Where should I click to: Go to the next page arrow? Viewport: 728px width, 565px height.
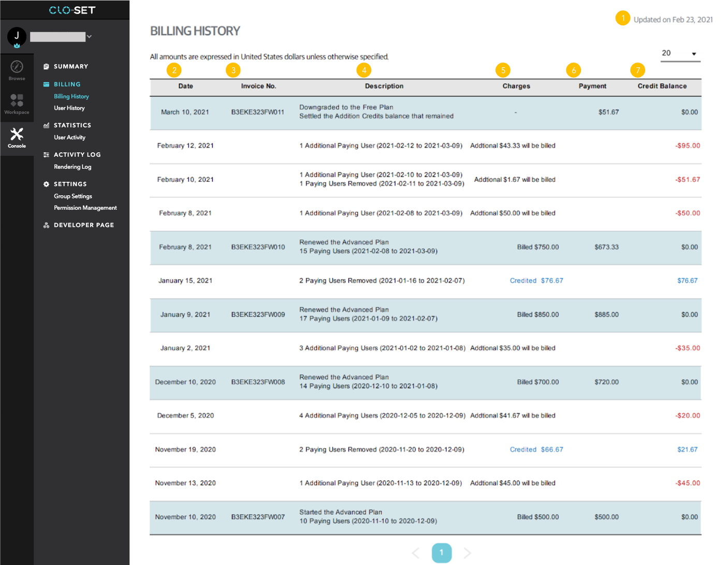[467, 553]
